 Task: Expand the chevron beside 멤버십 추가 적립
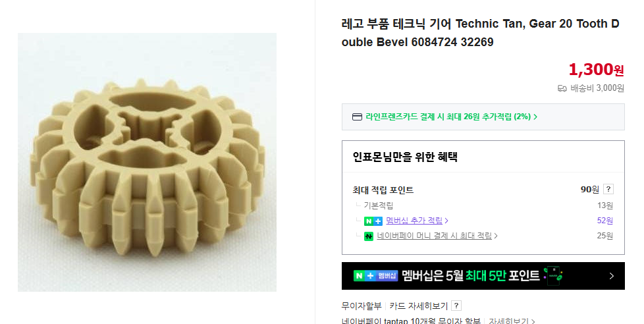point(446,221)
